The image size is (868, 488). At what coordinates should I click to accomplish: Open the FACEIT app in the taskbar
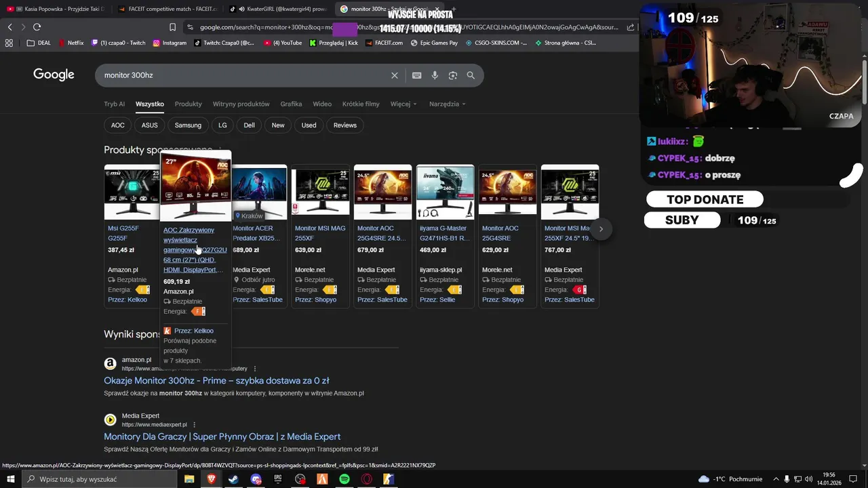tap(322, 479)
